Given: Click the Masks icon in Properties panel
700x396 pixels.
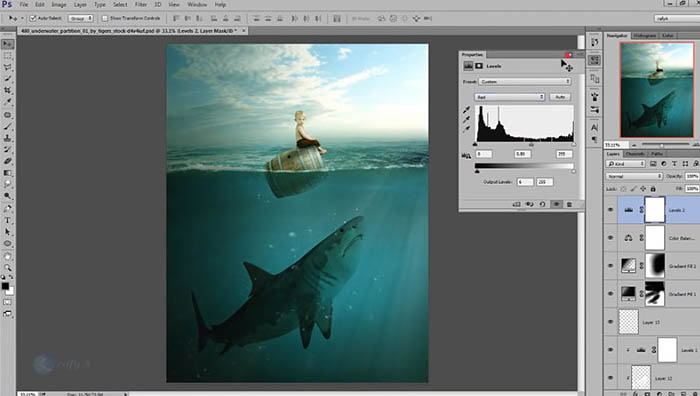Looking at the screenshot, I should [x=479, y=66].
